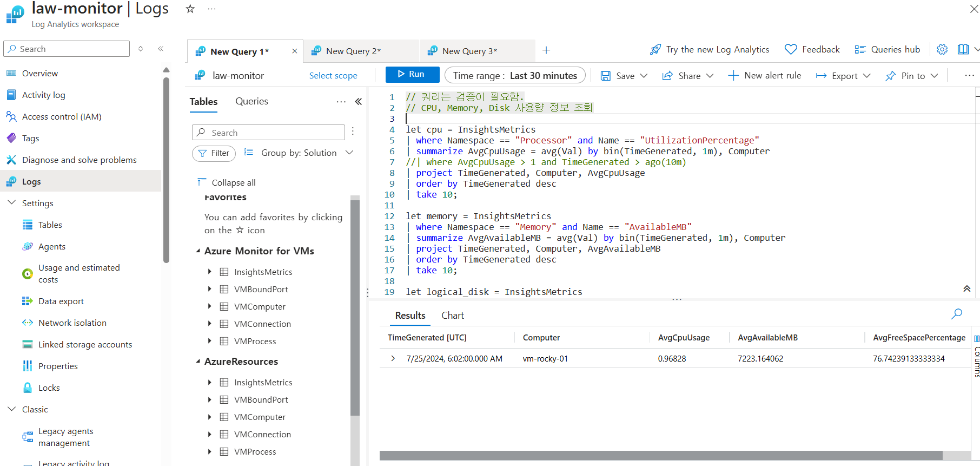Select the Results tab
Image resolution: width=980 pixels, height=466 pixels.
tap(410, 316)
